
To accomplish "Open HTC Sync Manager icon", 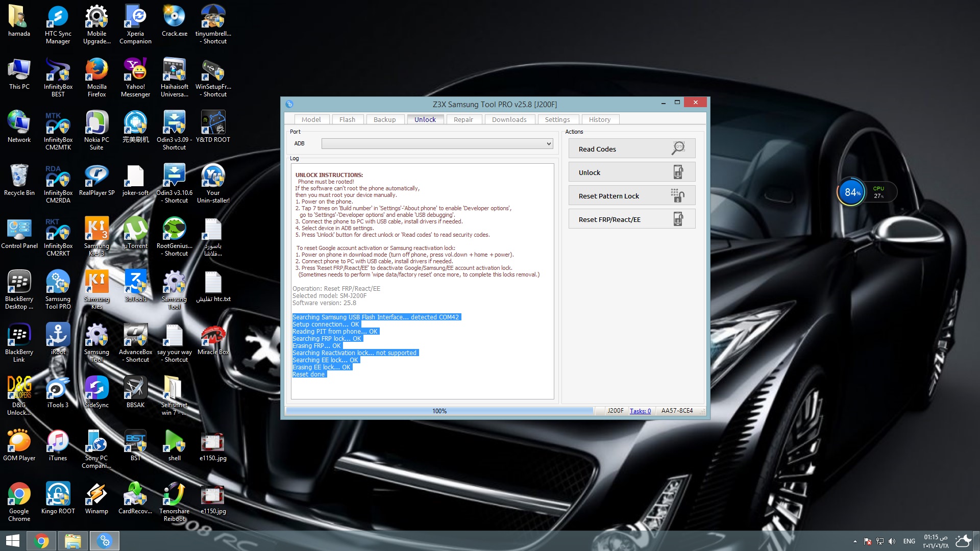I will click(x=58, y=24).
